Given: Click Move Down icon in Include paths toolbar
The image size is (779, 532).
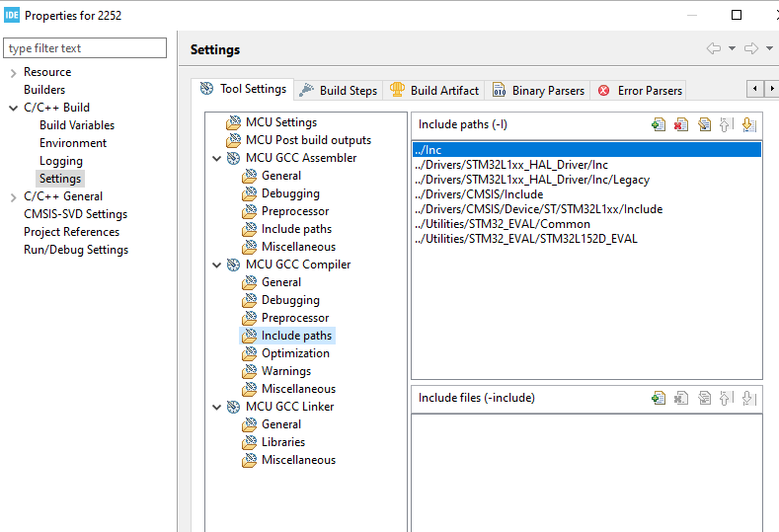Looking at the screenshot, I should click(748, 124).
